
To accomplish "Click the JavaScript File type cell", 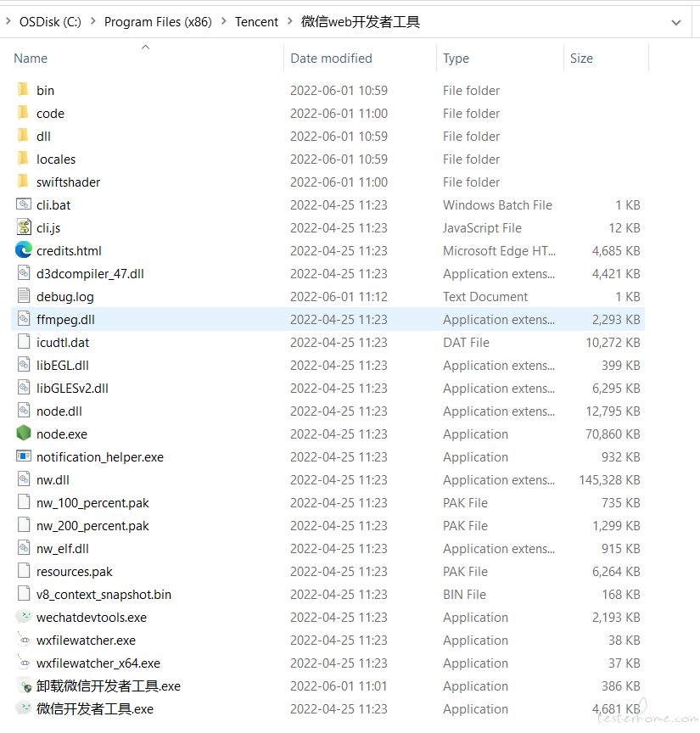I will tap(482, 228).
